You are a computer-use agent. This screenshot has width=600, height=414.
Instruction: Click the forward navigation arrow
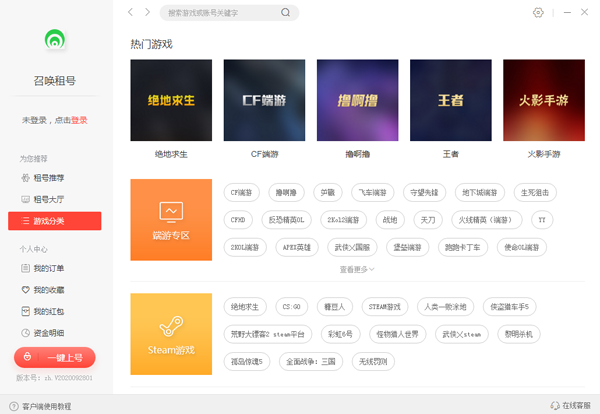coord(148,13)
